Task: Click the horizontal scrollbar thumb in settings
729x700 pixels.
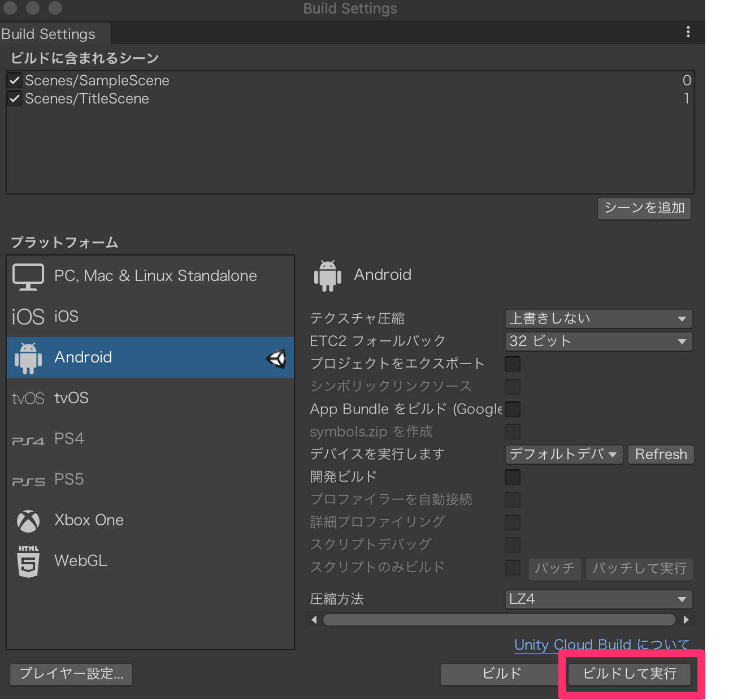Action: pos(499,620)
